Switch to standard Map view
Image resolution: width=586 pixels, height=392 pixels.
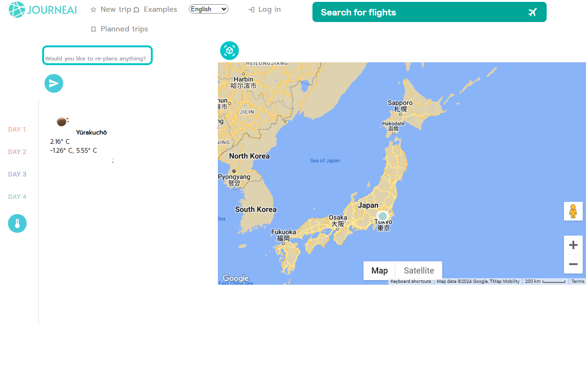[379, 271]
